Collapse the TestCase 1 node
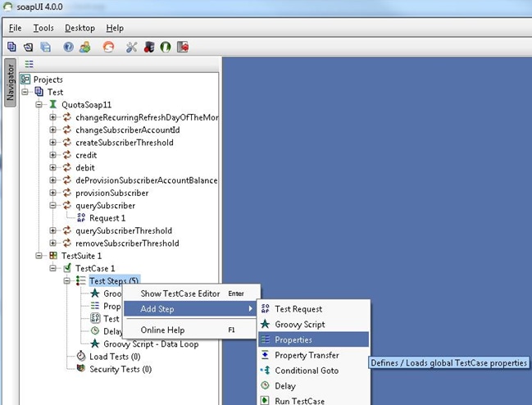 coord(53,268)
